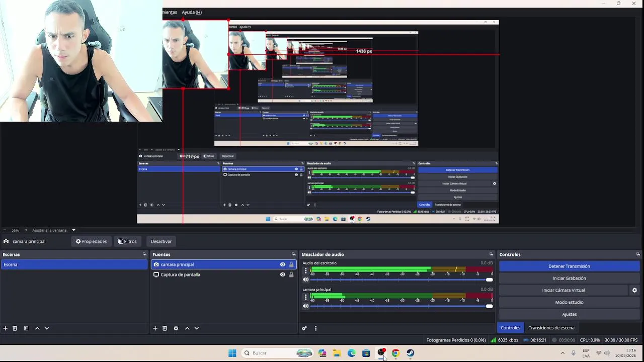The image size is (644, 362).
Task: Open scene filters icon in Escenas
Action: (26, 328)
